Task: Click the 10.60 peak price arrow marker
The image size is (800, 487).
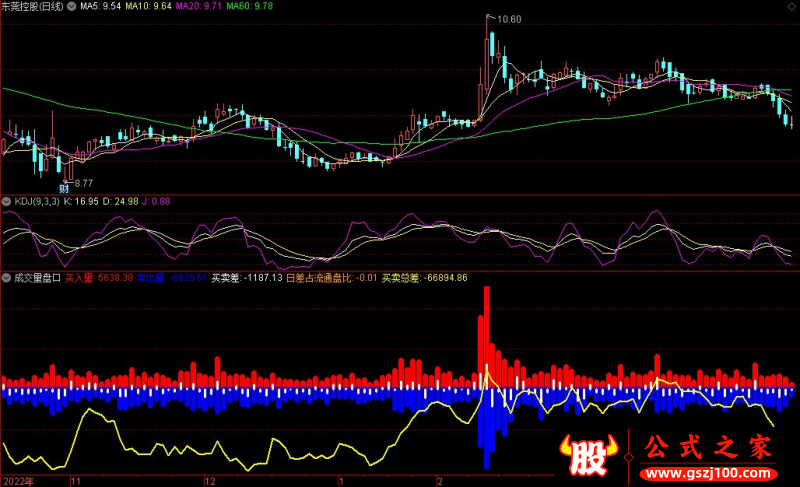Action: pos(506,19)
